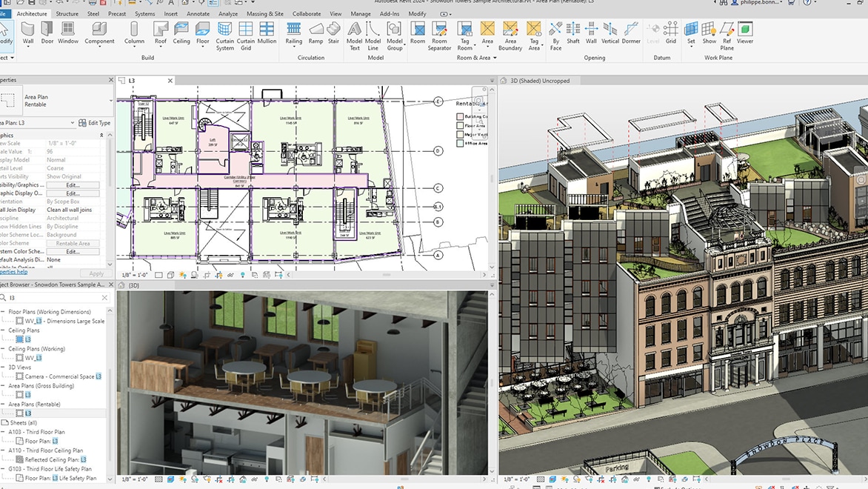Viewport: 868px width, 489px height.
Task: Open the Ref Plane tool
Action: pos(727,36)
